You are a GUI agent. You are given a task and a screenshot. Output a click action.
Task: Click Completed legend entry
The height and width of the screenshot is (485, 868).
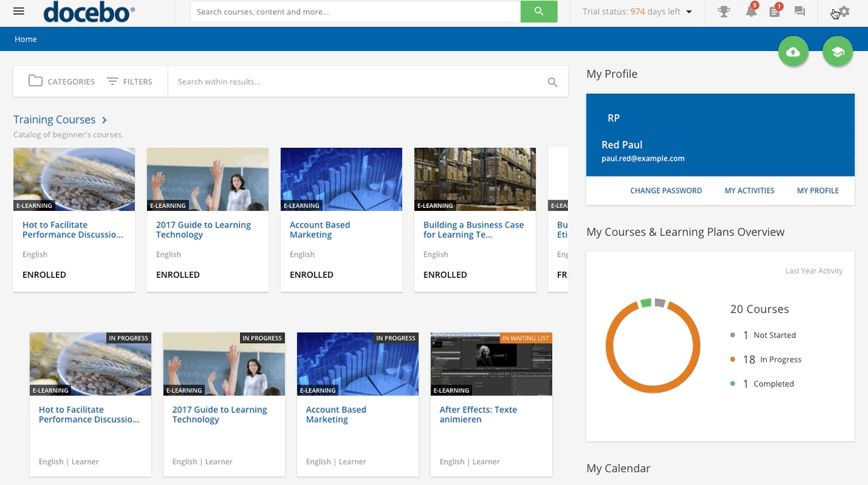pyautogui.click(x=761, y=384)
